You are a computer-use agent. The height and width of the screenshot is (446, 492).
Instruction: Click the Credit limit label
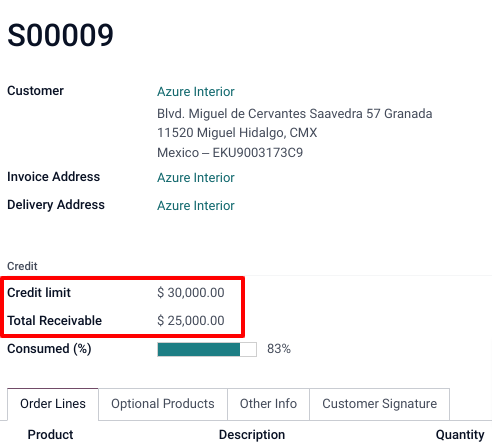39,293
